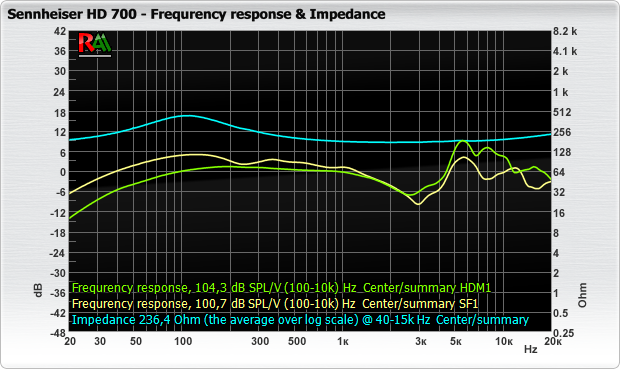This screenshot has height=369, width=620.
Task: Click the RAA logo in the chart
Action: coord(95,44)
